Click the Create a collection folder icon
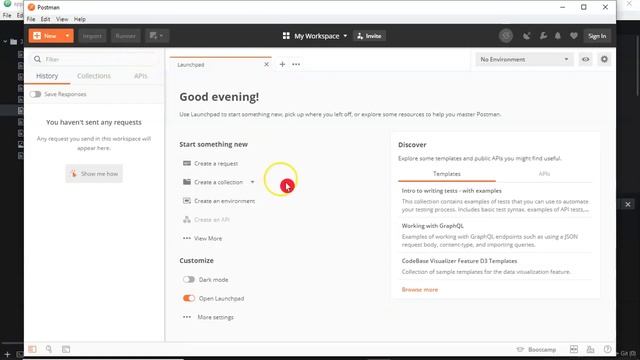 click(187, 182)
